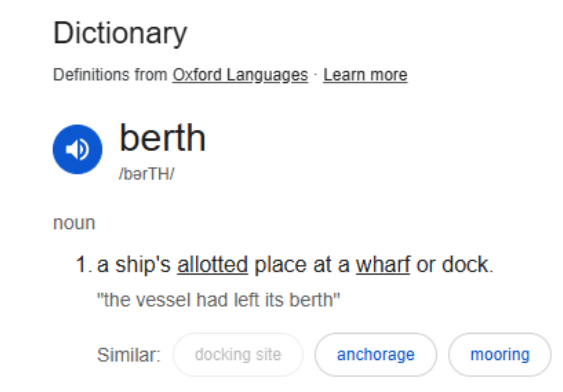Click the example sentence about the vessel

tap(219, 300)
